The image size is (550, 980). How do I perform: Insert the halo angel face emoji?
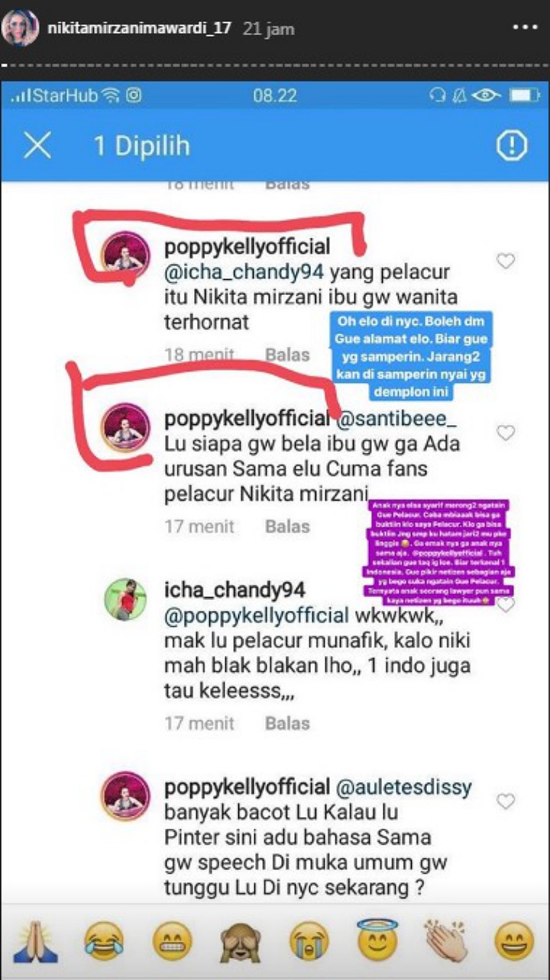coord(377,939)
